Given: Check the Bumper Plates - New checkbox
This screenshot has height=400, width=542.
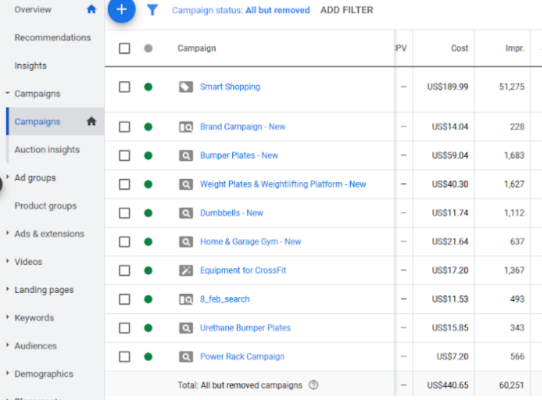Looking at the screenshot, I should [124, 156].
